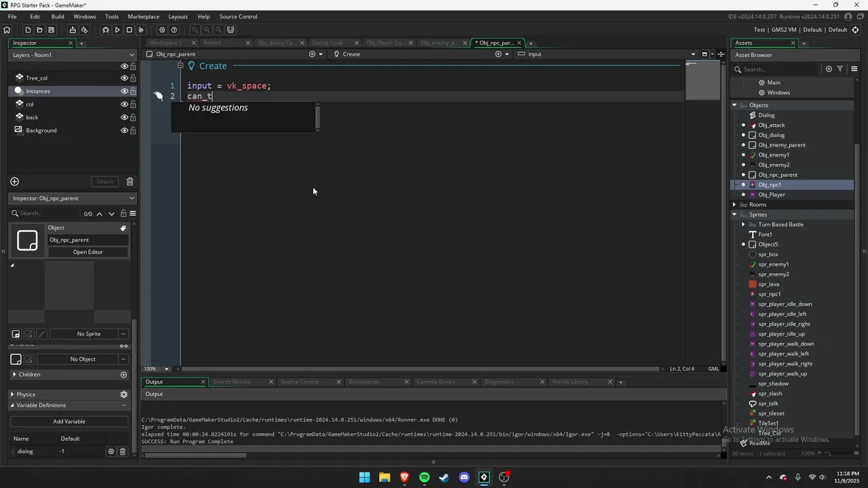Open the Start Page home icon
This screenshot has width=868, height=488.
tap(7, 30)
